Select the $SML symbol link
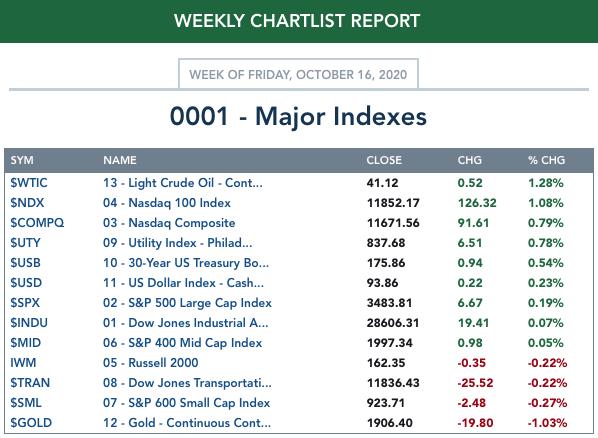 (26, 403)
